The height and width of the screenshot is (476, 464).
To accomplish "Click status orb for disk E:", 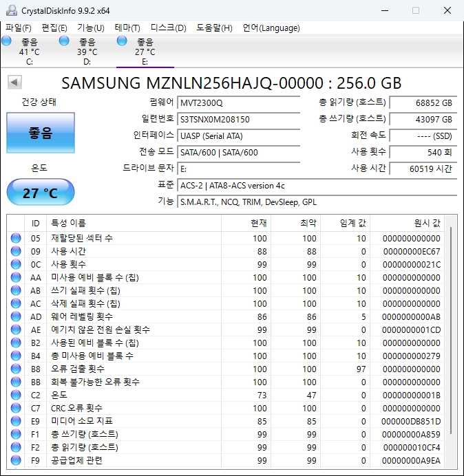I will tap(122, 41).
